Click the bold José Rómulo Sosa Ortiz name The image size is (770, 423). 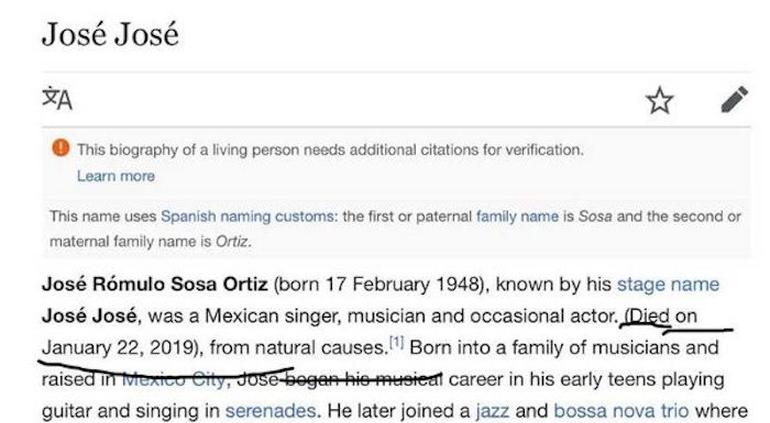click(x=155, y=284)
